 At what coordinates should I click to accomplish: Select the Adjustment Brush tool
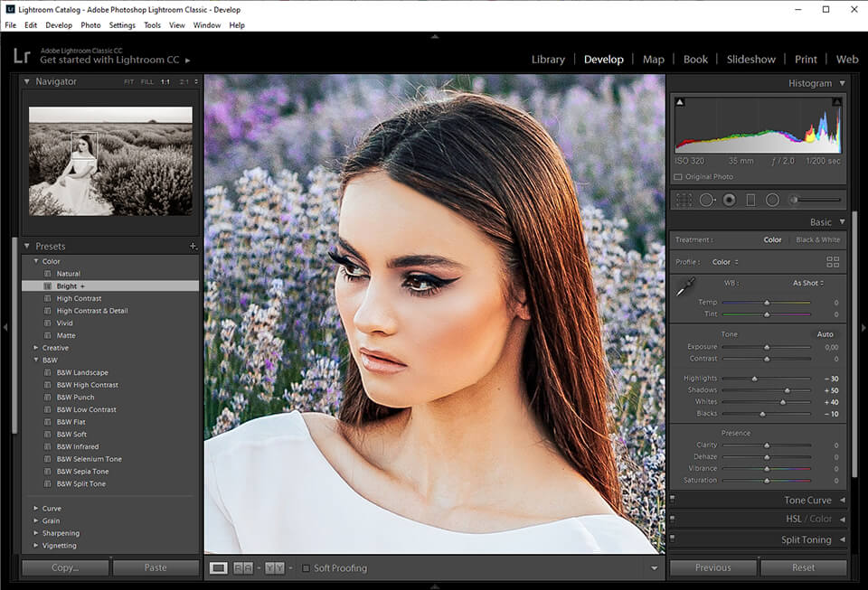[793, 200]
